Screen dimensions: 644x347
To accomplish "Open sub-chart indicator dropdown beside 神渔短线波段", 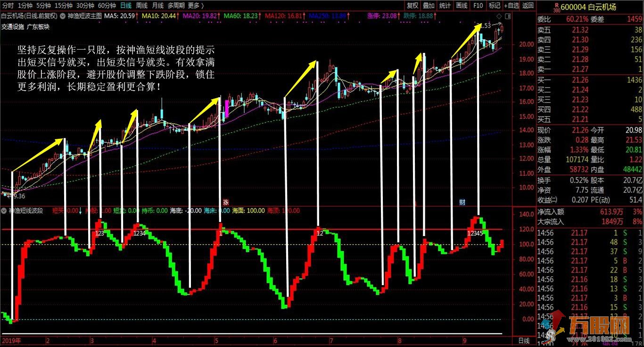I will tap(4, 211).
